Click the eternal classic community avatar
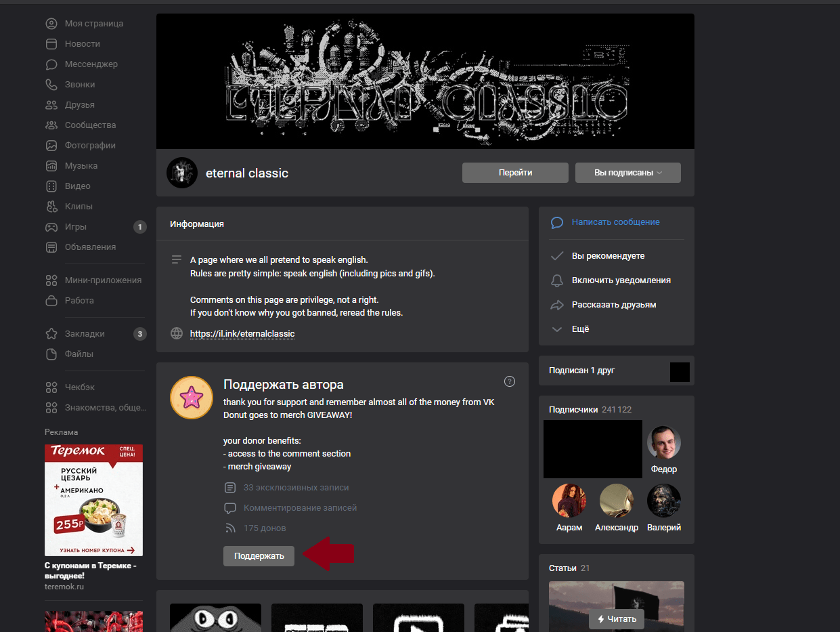The width and height of the screenshot is (840, 632). [x=181, y=173]
